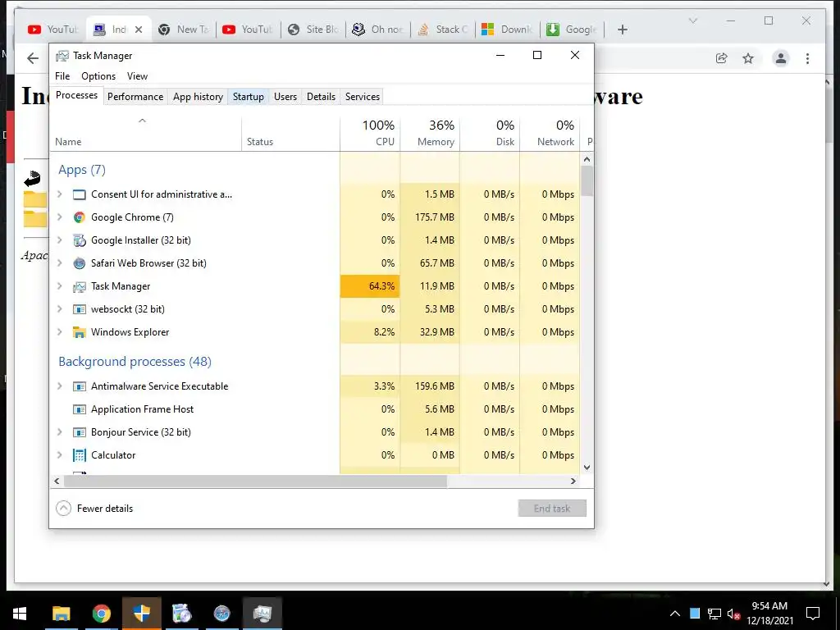Switch to the Startup tab

[248, 97]
